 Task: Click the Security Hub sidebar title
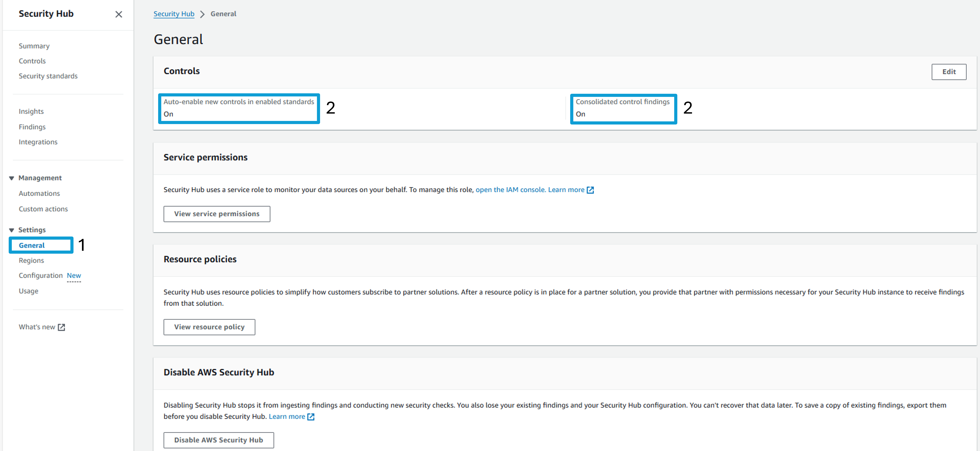(46, 14)
